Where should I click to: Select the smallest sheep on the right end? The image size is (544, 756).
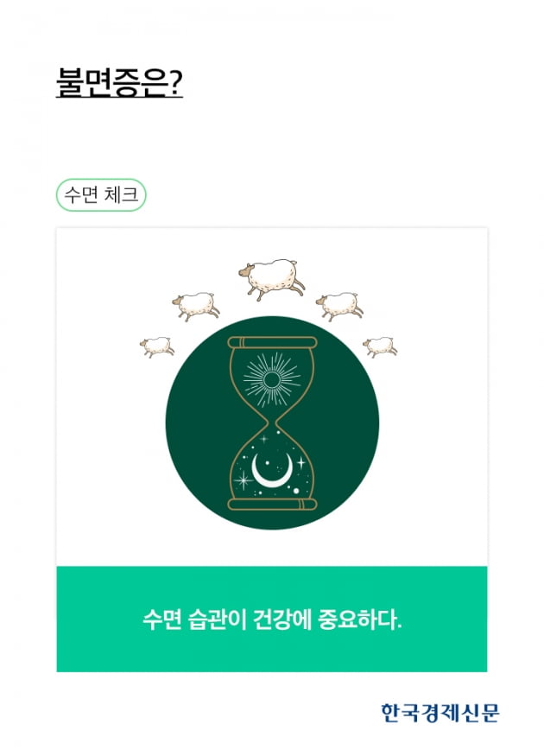(x=380, y=346)
